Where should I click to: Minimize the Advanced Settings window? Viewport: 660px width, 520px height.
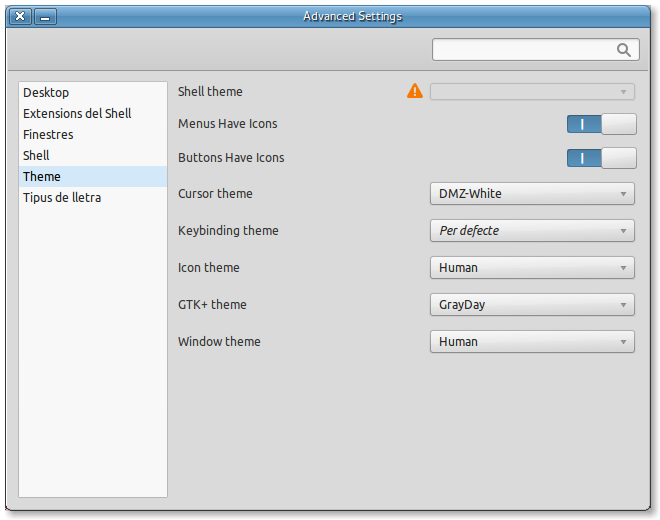point(46,16)
